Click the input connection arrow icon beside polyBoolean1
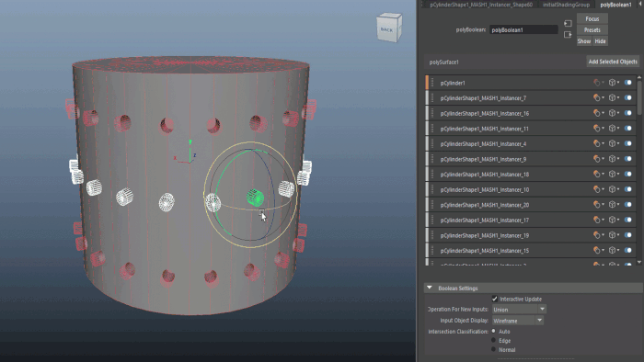This screenshot has width=644, height=362. coord(568,23)
